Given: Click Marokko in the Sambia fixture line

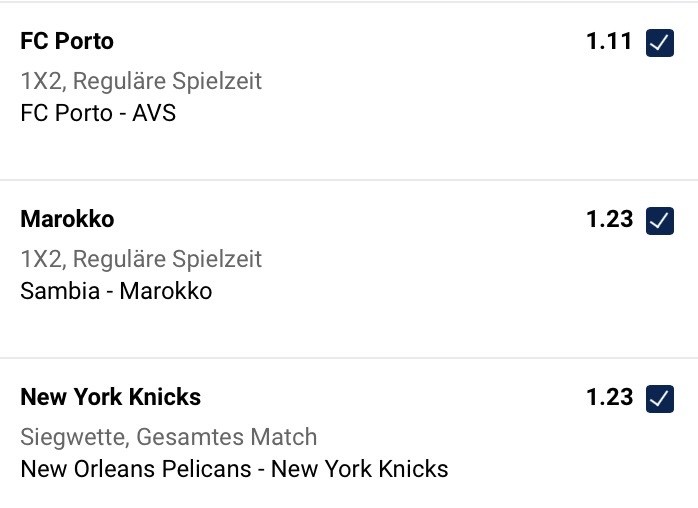Looking at the screenshot, I should click(165, 291).
